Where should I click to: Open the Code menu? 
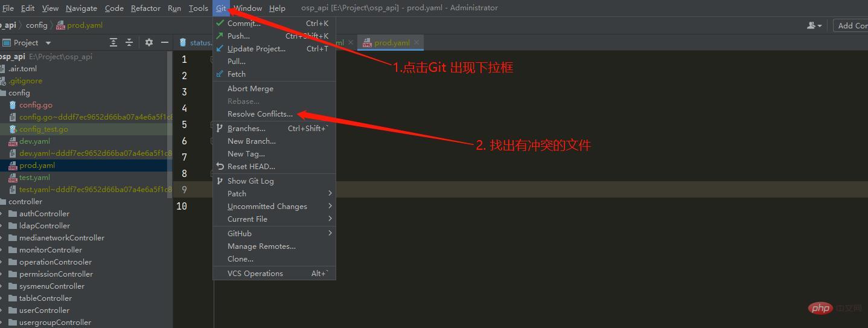[x=114, y=8]
